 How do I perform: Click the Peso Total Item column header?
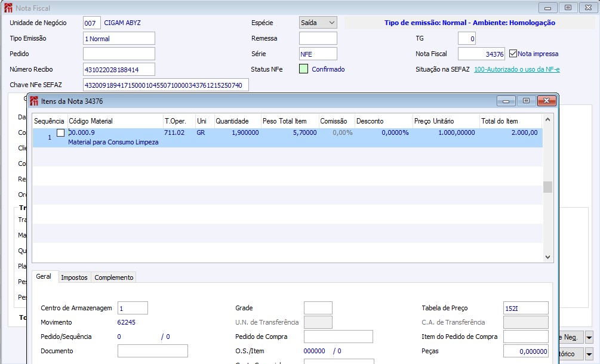click(290, 121)
